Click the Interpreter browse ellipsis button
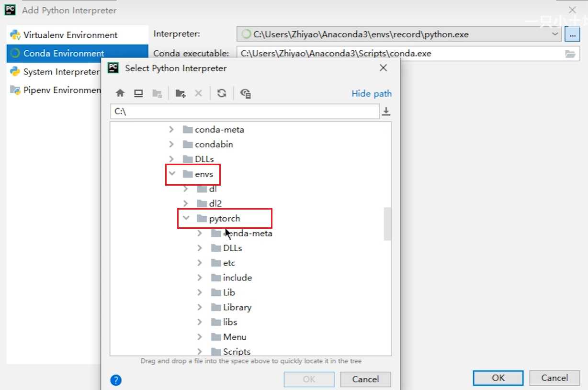Viewport: 588px width, 390px height. click(x=572, y=34)
